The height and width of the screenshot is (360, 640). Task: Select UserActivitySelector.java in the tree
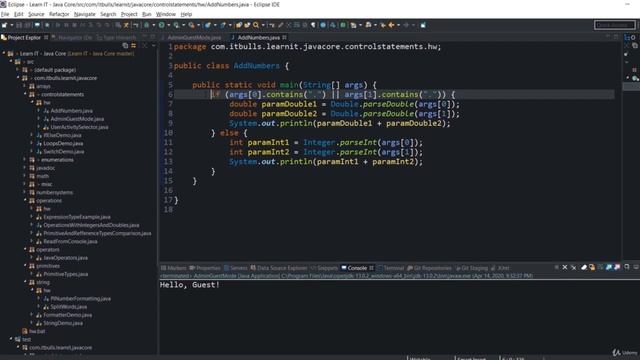pyautogui.click(x=79, y=127)
